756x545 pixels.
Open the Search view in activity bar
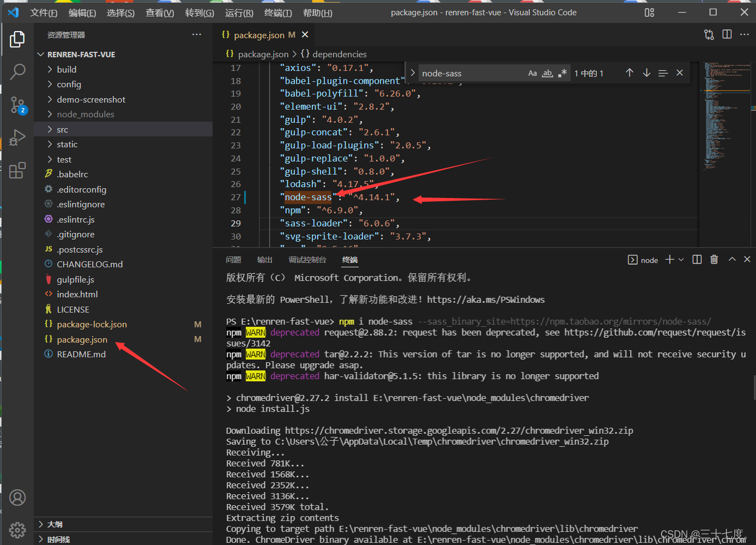pyautogui.click(x=17, y=71)
